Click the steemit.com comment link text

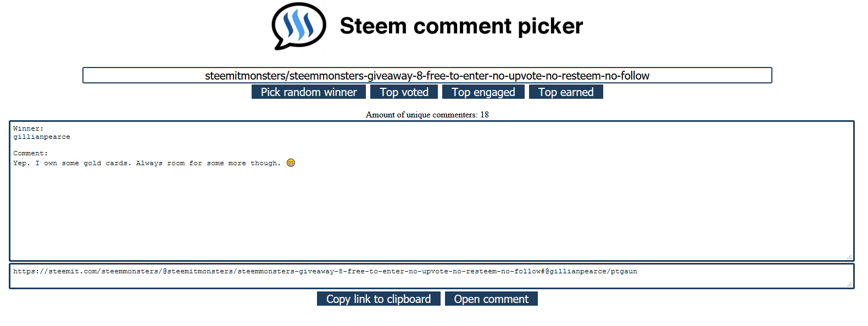pyautogui.click(x=325, y=271)
